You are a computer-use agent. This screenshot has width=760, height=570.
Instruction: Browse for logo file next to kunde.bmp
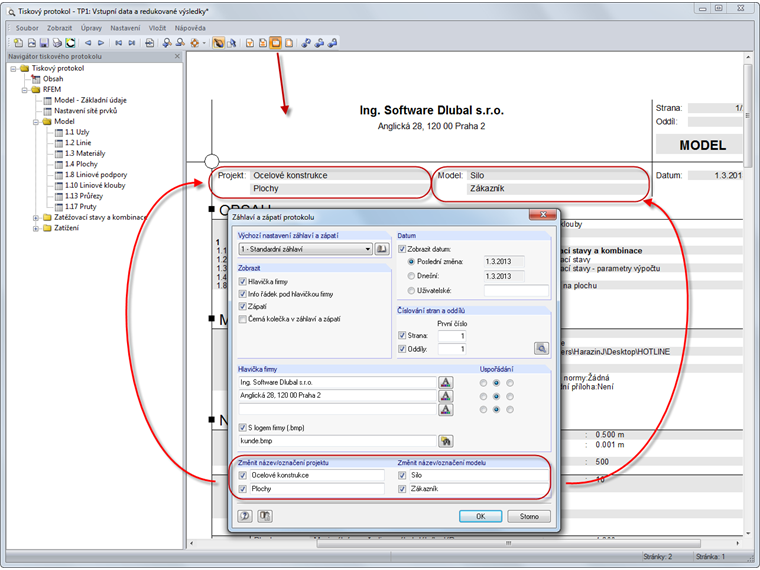[x=445, y=441]
